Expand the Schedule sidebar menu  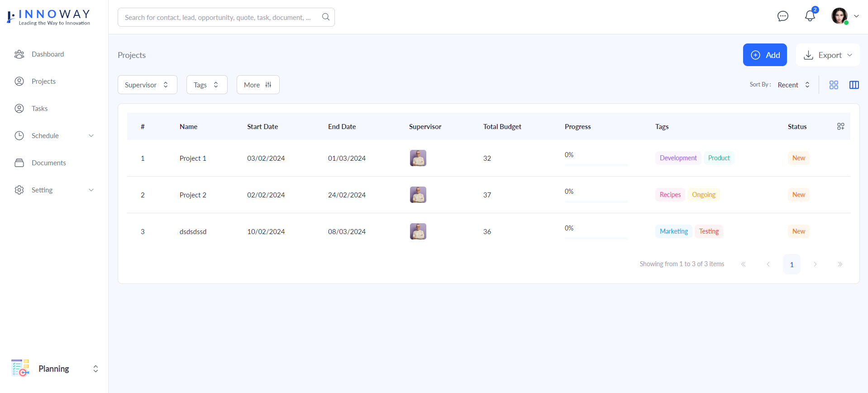54,136
